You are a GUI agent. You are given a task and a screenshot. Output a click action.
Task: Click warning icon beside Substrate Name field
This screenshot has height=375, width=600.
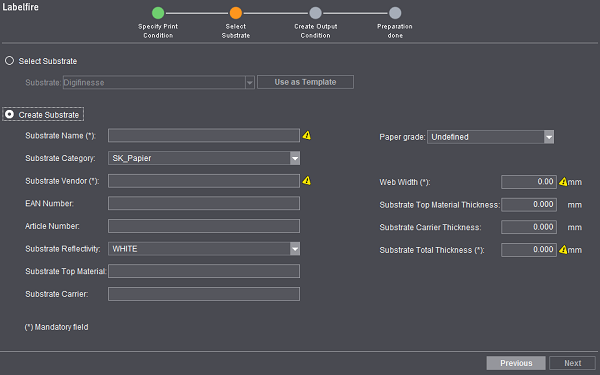tap(307, 135)
